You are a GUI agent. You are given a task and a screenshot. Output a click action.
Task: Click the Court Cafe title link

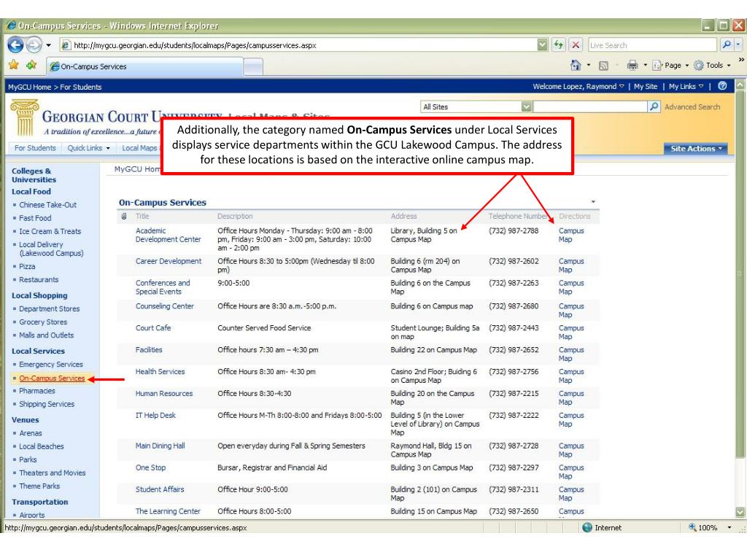[153, 328]
